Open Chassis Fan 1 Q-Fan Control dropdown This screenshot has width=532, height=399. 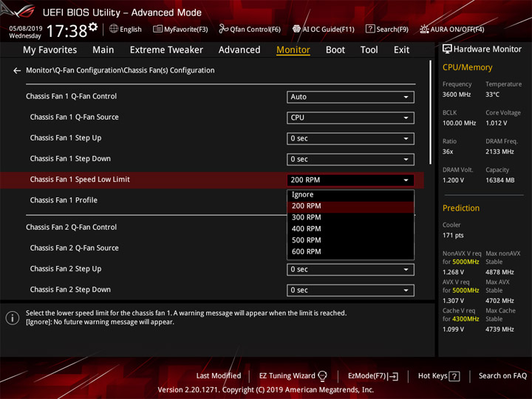(x=350, y=97)
